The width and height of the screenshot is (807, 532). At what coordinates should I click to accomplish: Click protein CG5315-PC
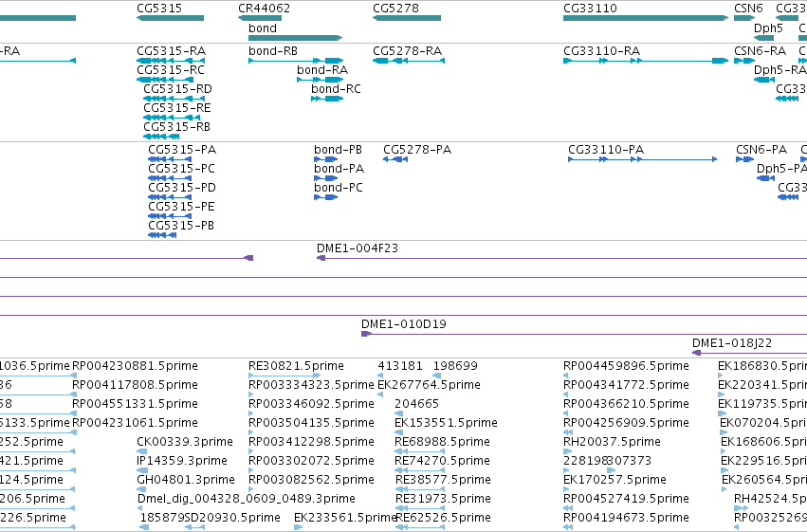point(170,178)
